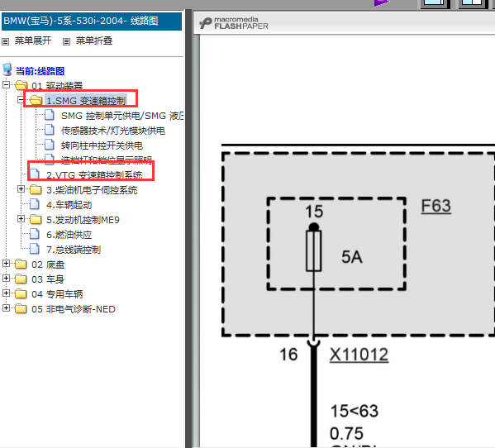495x448 pixels.
Task: Click the 菜单展开 expand-menu button
Action: point(33,41)
